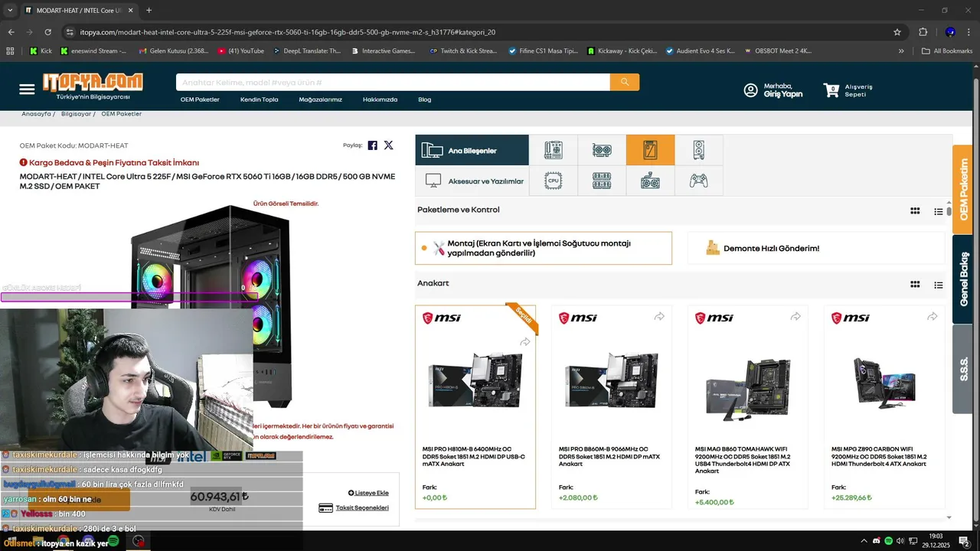Select the RAM modules component icon
The image size is (980, 551).
602,181
